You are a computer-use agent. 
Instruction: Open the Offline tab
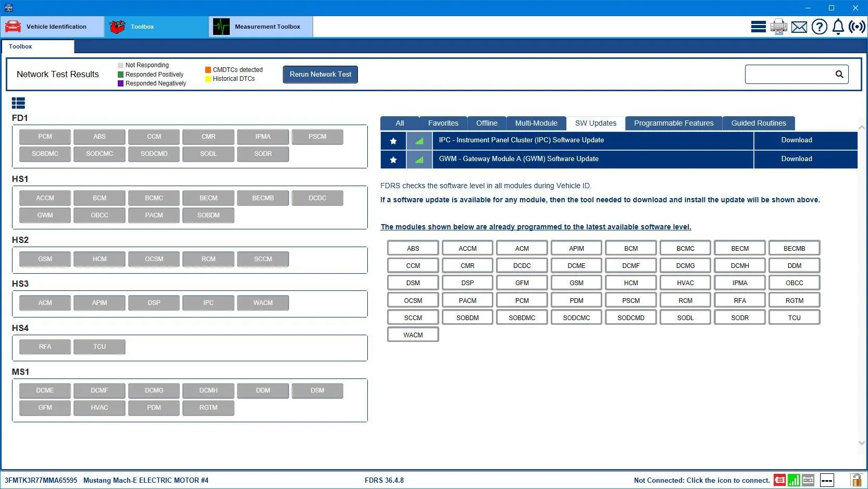point(487,123)
